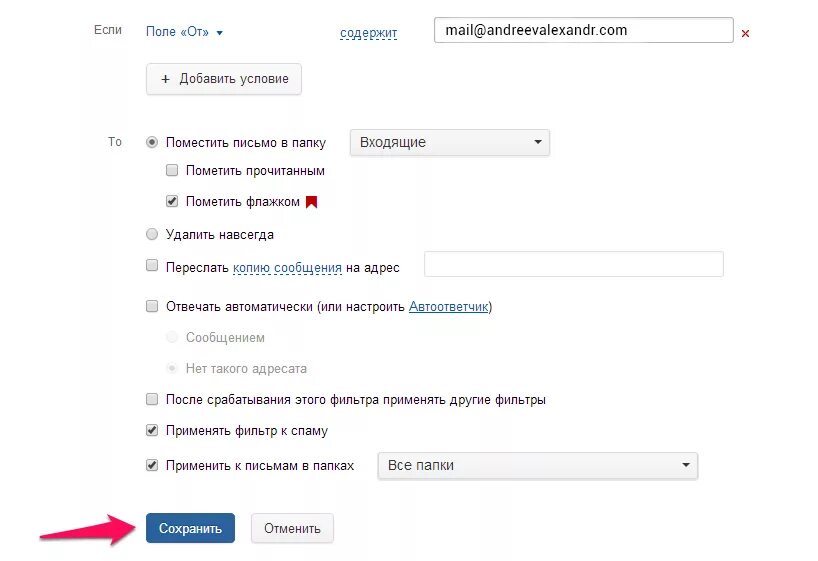Click the Сохранить button
This screenshot has height=561, width=818.
tap(190, 528)
